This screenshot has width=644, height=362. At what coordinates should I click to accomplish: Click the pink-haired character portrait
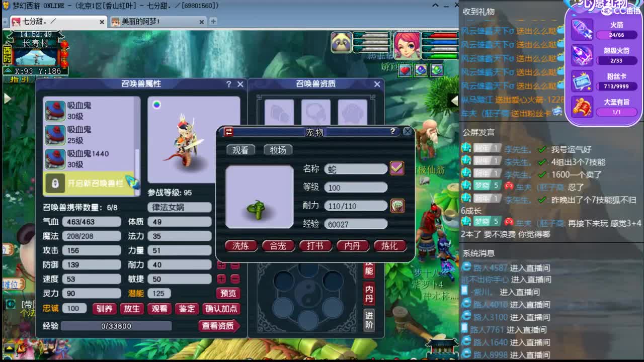[407, 46]
